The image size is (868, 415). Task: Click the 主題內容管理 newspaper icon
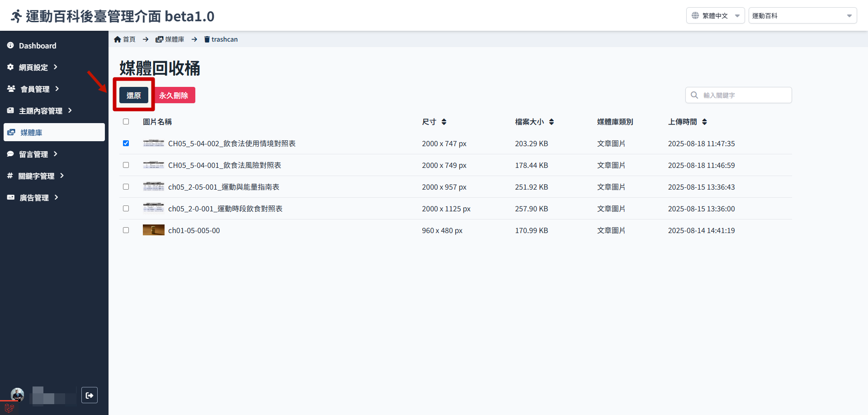point(10,110)
